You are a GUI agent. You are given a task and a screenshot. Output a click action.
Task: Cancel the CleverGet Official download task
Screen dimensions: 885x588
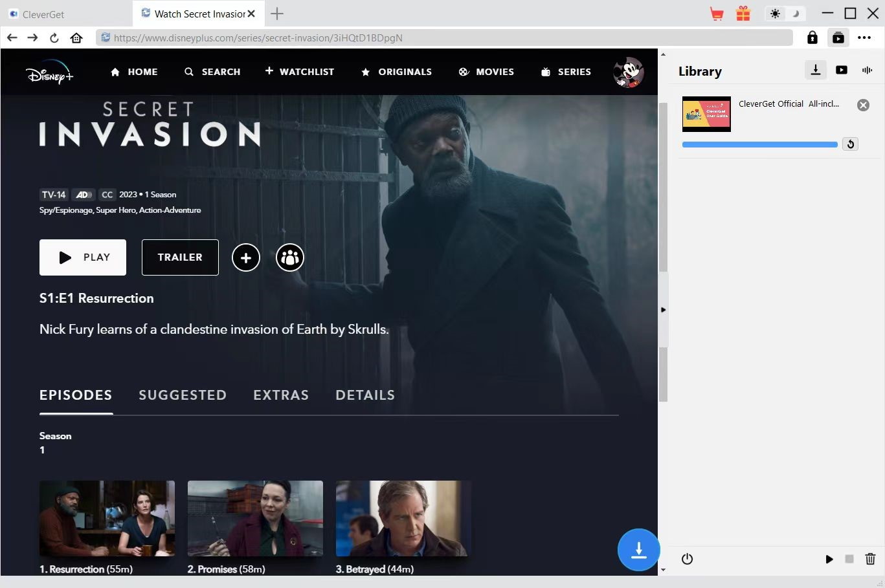pyautogui.click(x=863, y=105)
